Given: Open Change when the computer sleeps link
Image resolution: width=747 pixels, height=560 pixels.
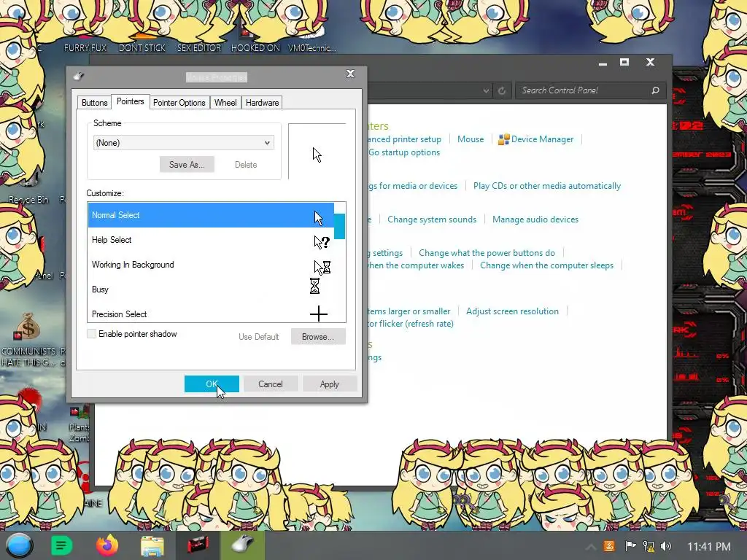Looking at the screenshot, I should [x=546, y=265].
